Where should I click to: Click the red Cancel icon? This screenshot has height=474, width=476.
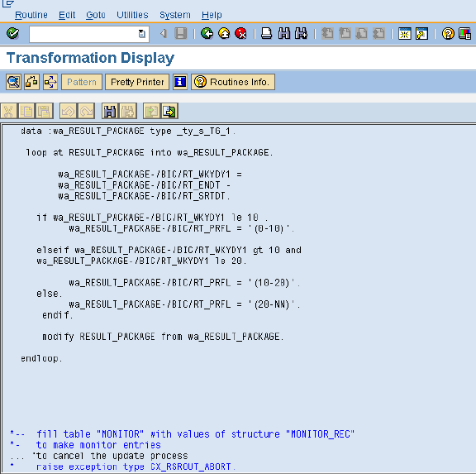tap(241, 33)
